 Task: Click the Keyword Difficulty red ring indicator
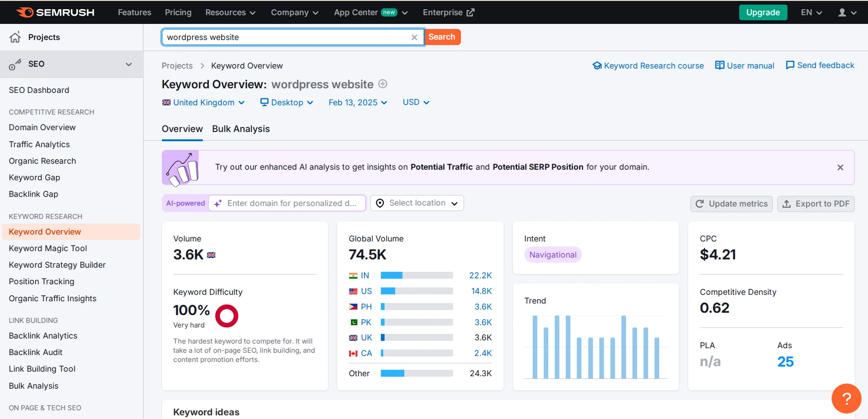[x=227, y=316]
